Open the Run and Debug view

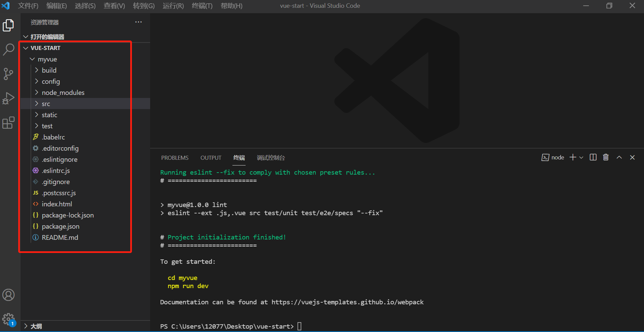8,98
